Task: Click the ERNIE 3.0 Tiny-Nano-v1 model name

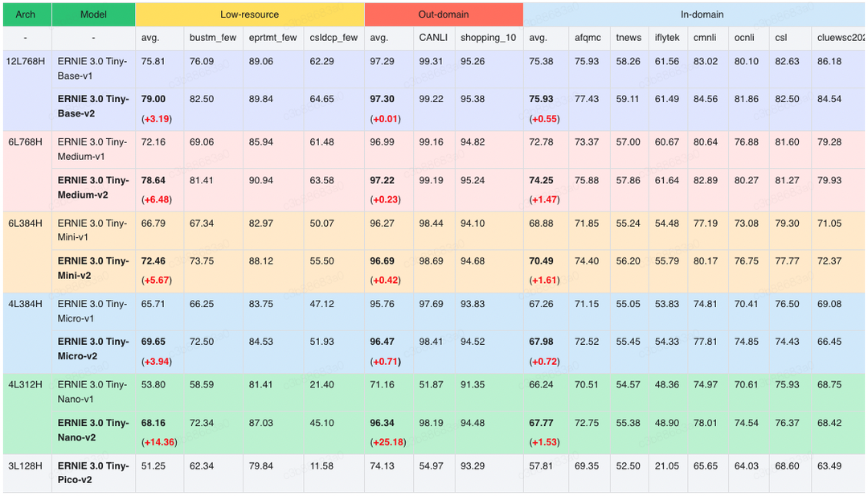Action: [93, 392]
